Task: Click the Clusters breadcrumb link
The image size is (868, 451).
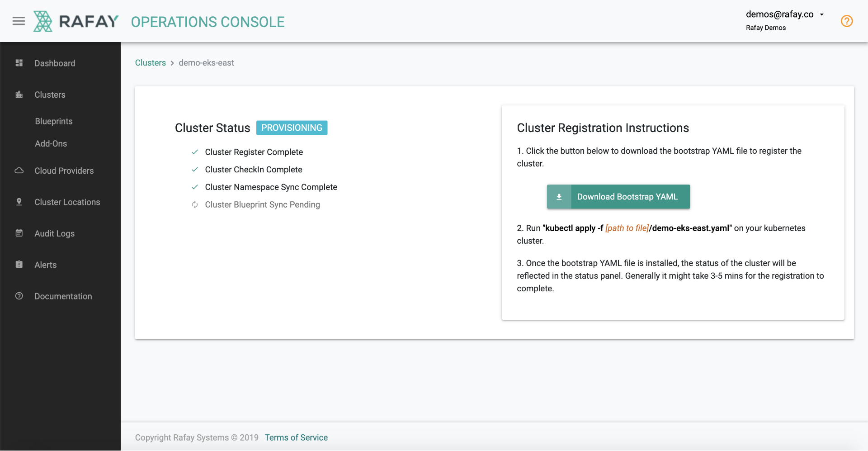Action: 151,63
